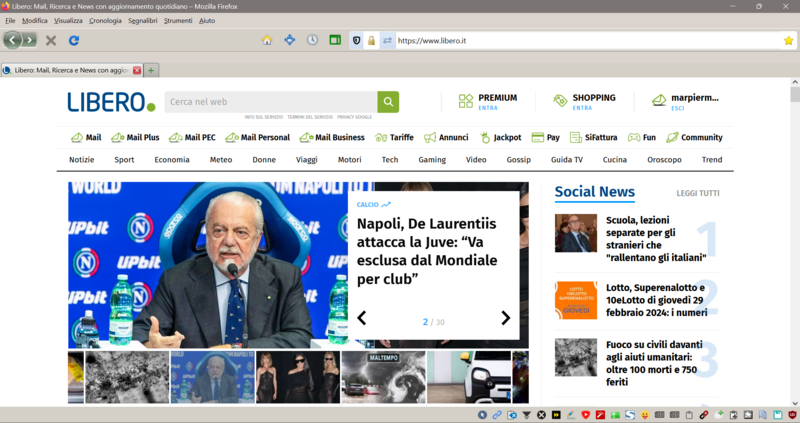Open history with the clock icon
Viewport: 800px width, 423px height.
point(312,40)
